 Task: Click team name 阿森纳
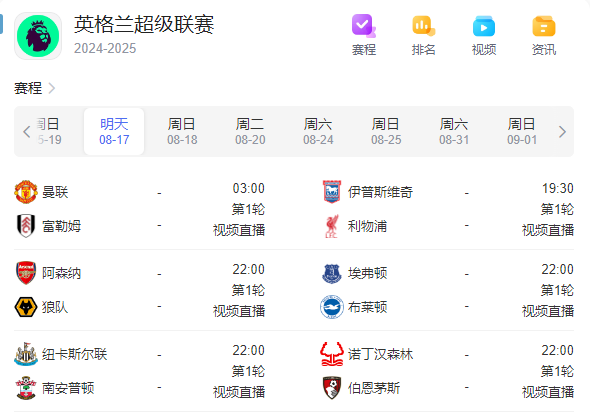pyautogui.click(x=61, y=273)
